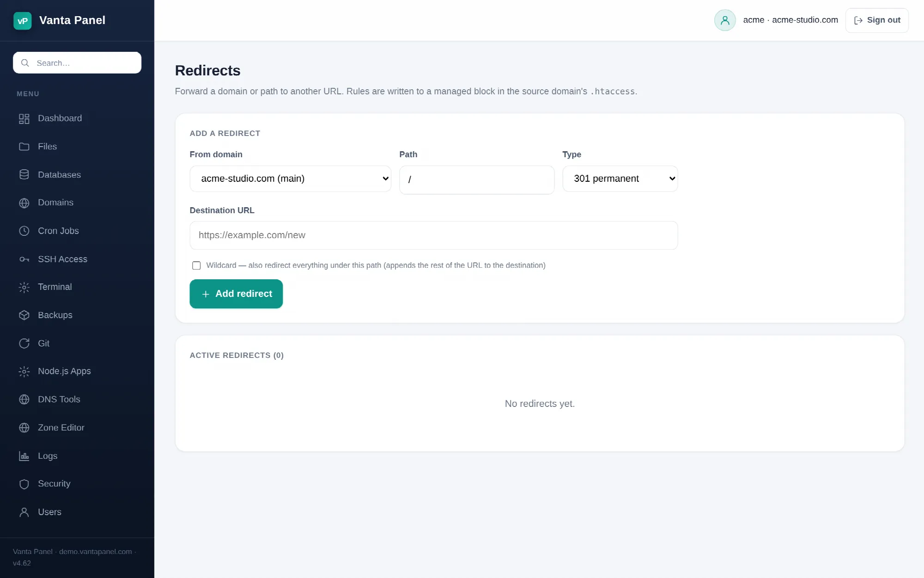Click the acme · acme-studio.com account text
Image resolution: width=924 pixels, height=578 pixels.
(x=790, y=20)
